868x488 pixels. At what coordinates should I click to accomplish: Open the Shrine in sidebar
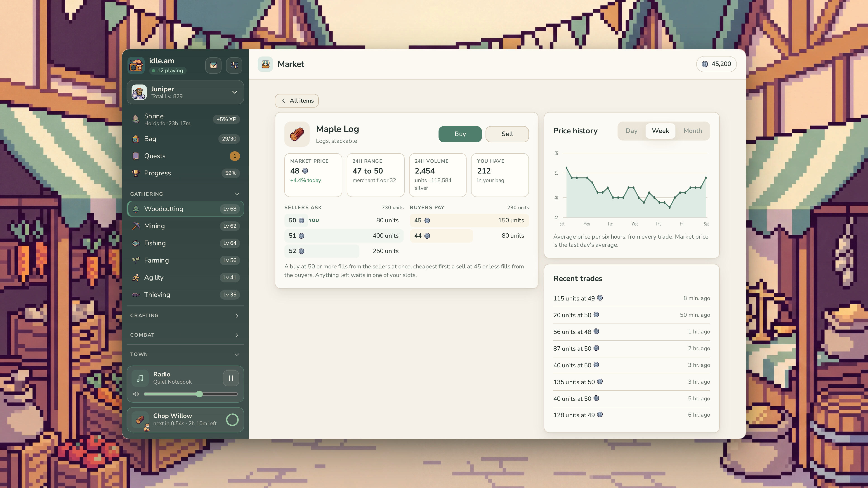pos(185,119)
